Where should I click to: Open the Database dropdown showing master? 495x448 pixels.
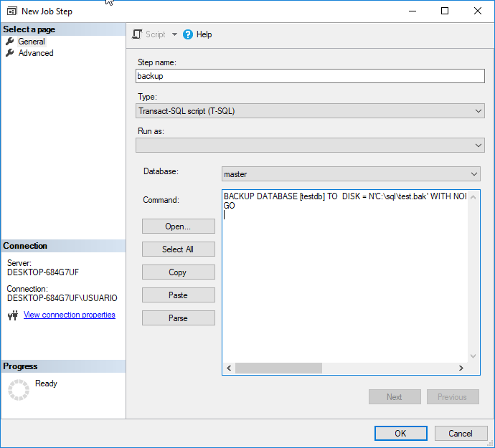pos(351,174)
